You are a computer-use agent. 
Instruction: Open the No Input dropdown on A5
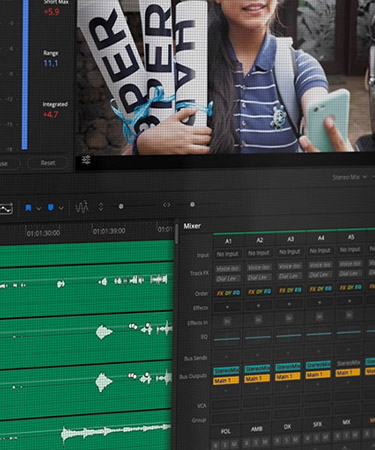[351, 249]
